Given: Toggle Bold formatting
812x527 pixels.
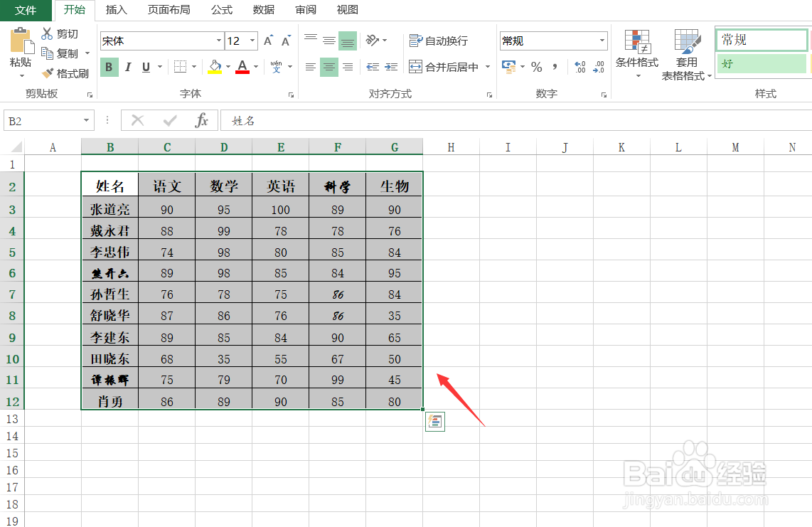Looking at the screenshot, I should click(108, 66).
